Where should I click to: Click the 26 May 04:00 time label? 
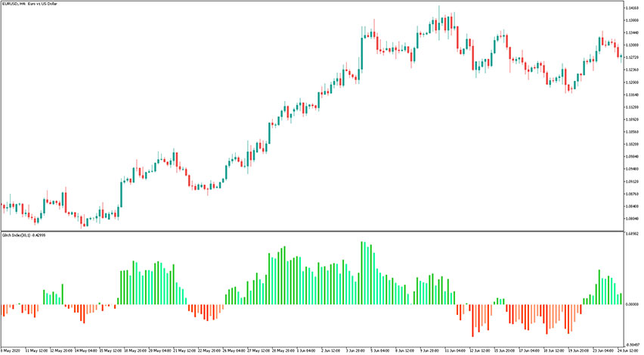[x=234, y=351]
